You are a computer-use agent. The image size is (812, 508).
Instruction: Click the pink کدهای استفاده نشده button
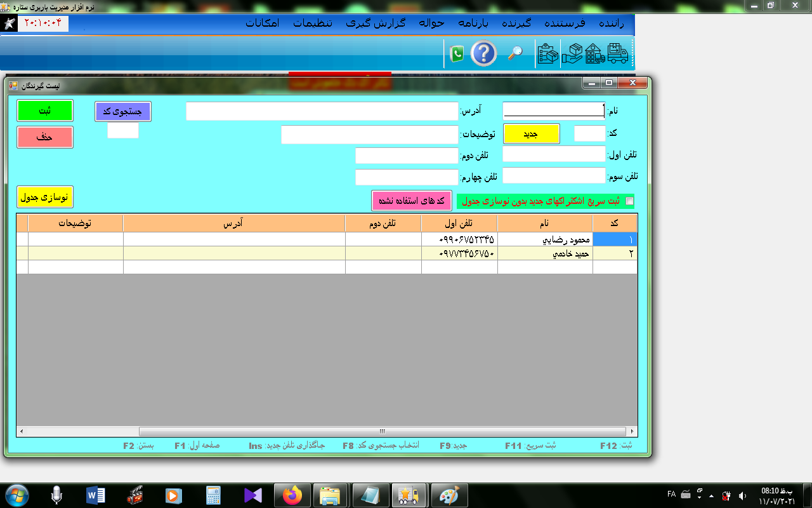point(412,201)
